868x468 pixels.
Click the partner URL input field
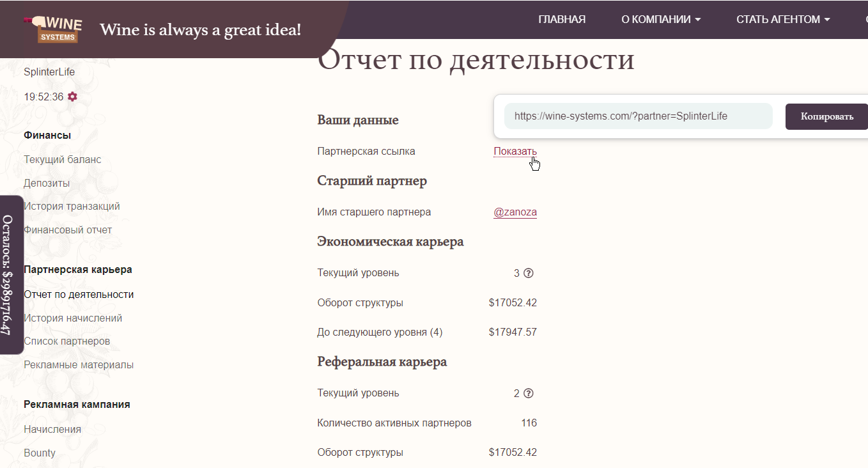639,116
